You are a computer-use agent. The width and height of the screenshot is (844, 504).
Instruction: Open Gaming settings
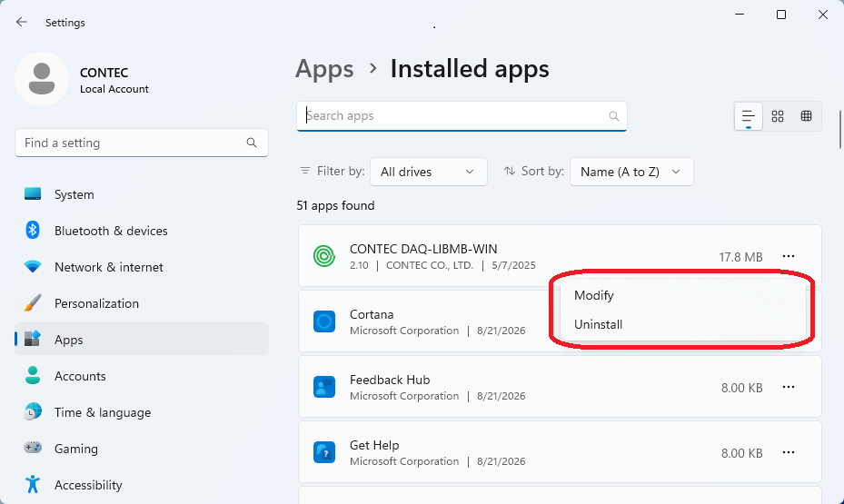point(142,449)
